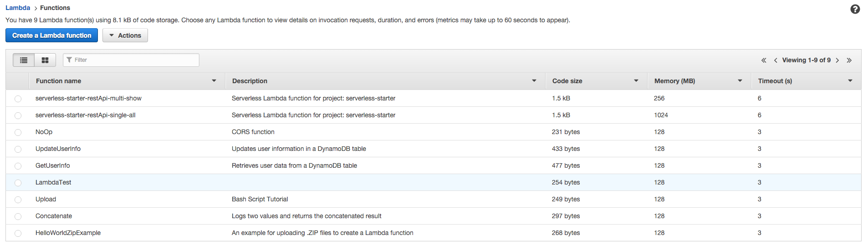Open Timeout (s) column sort arrow

(850, 81)
